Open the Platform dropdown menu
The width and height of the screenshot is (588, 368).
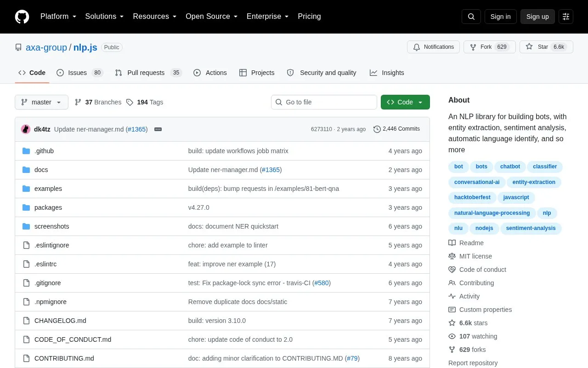pyautogui.click(x=58, y=17)
